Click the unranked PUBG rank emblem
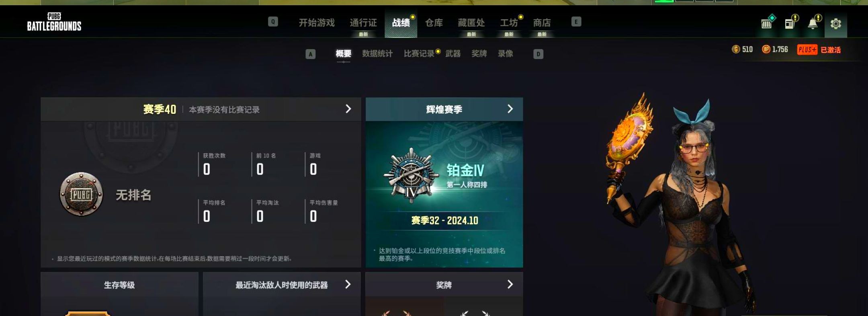The height and width of the screenshot is (316, 868). [81, 195]
